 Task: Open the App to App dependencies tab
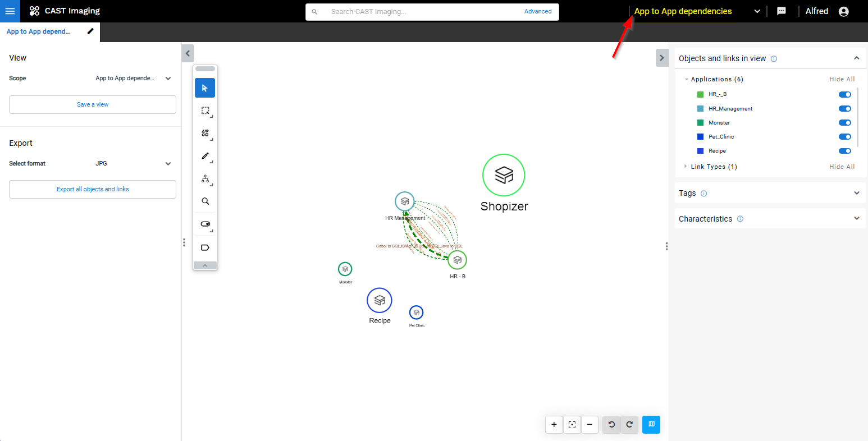tap(38, 32)
